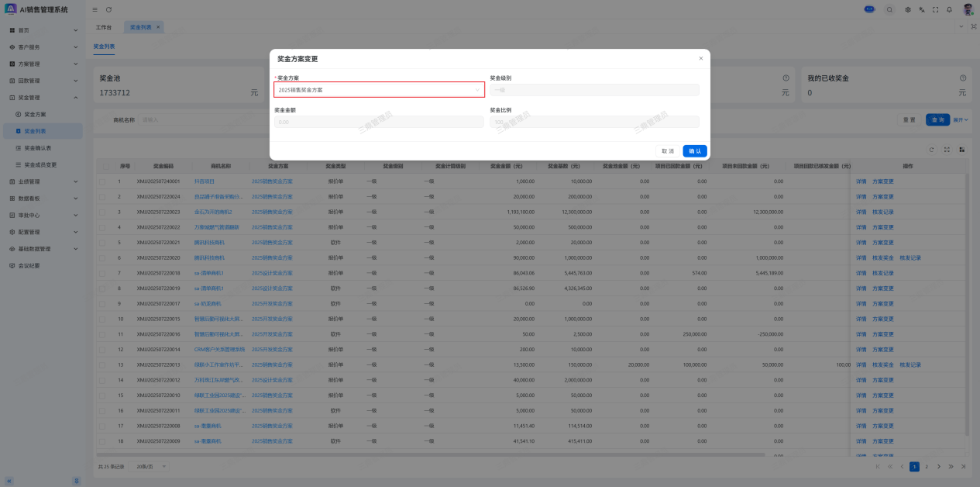Screen dimensions: 980x487
Task: Open the global search icon
Action: coord(889,9)
